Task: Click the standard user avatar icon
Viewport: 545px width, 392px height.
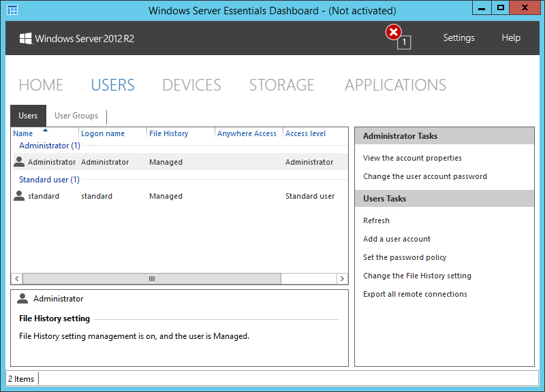Action: (x=19, y=196)
